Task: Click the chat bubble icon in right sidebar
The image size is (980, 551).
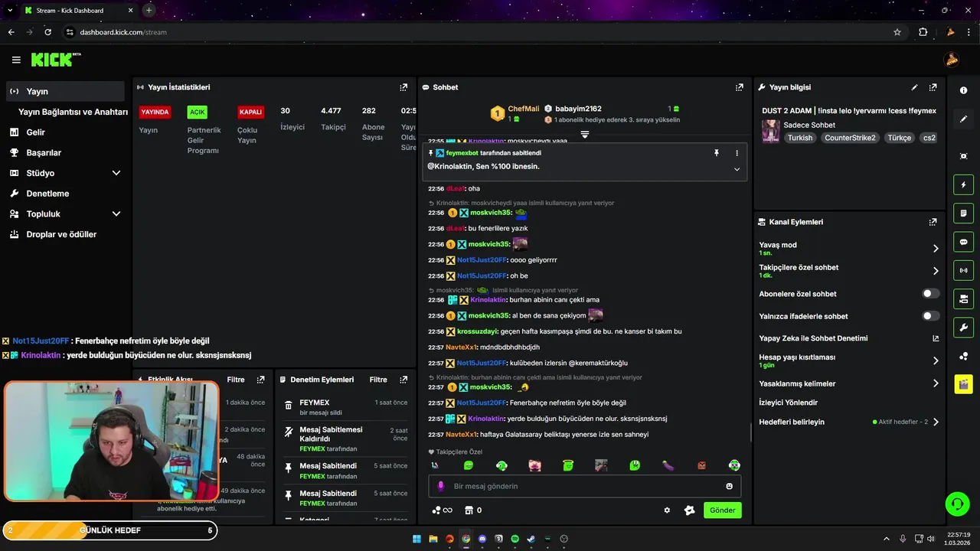Action: point(963,242)
